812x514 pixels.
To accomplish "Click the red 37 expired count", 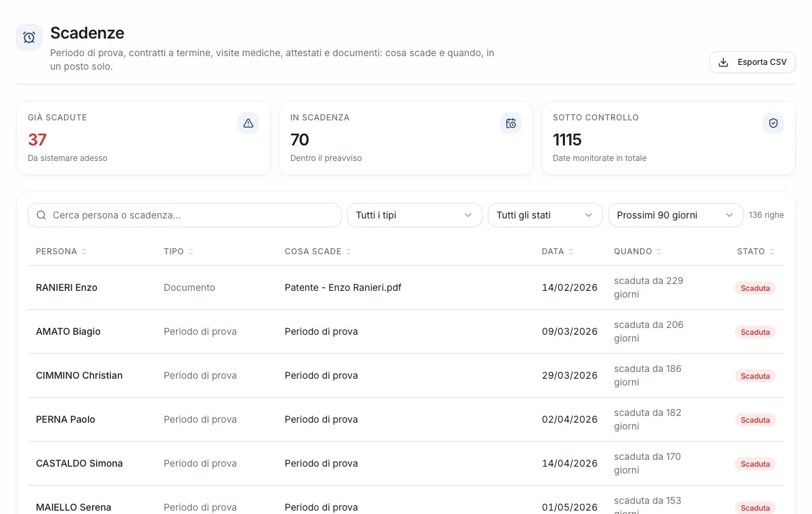I will (37, 140).
